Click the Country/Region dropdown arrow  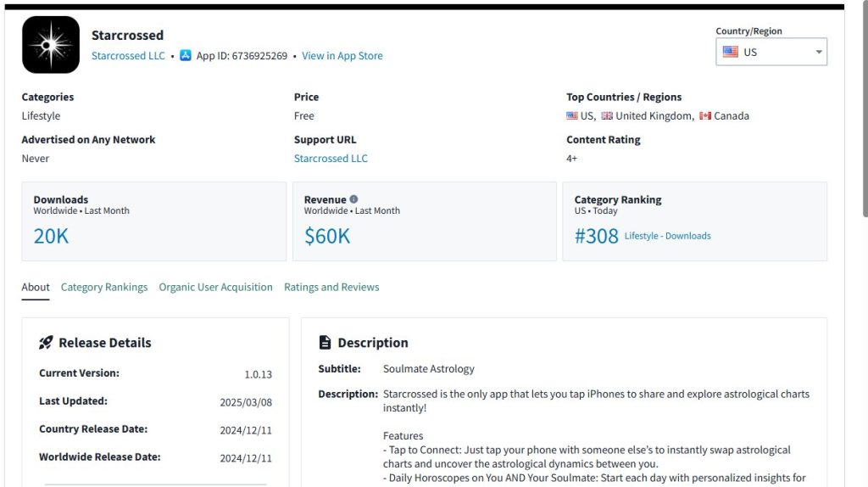tap(819, 52)
